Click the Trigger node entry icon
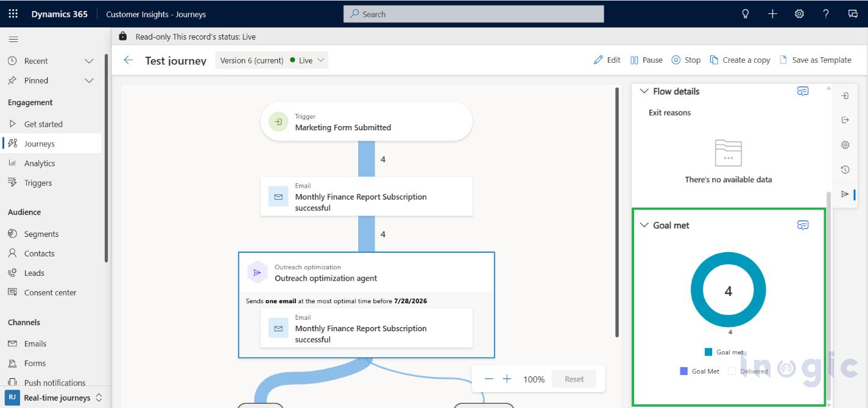 [278, 122]
